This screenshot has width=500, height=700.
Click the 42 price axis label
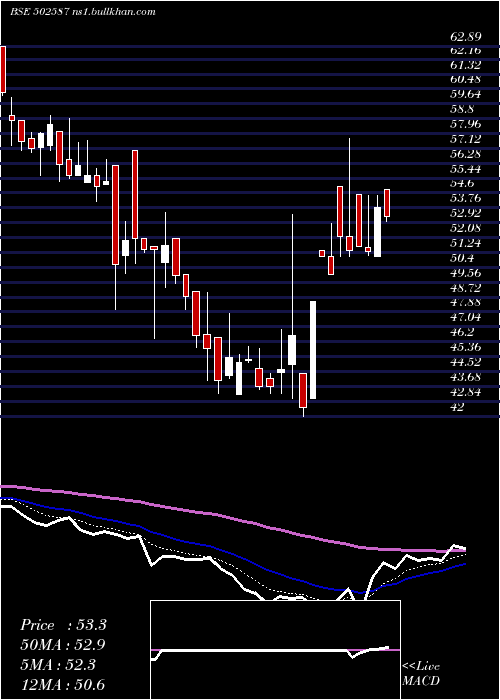(x=457, y=407)
